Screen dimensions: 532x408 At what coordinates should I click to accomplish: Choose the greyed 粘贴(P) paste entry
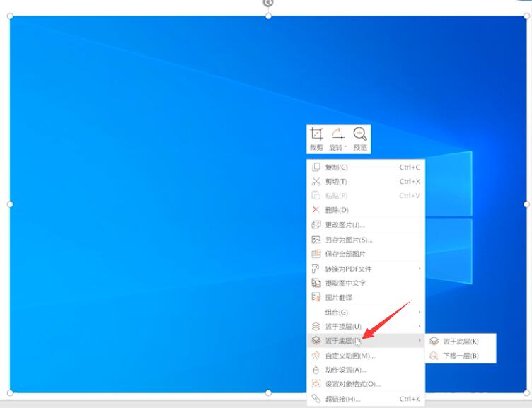(366, 196)
